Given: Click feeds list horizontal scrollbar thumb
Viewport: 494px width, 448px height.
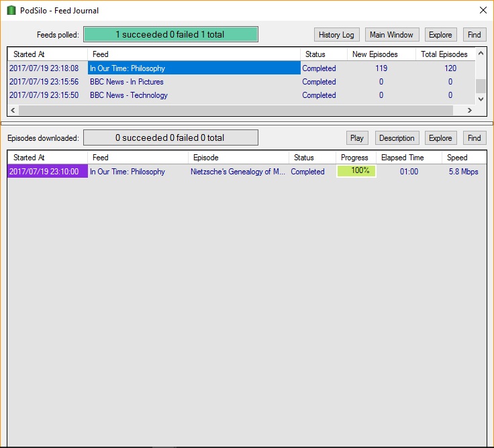Looking at the screenshot, I should (x=236, y=110).
